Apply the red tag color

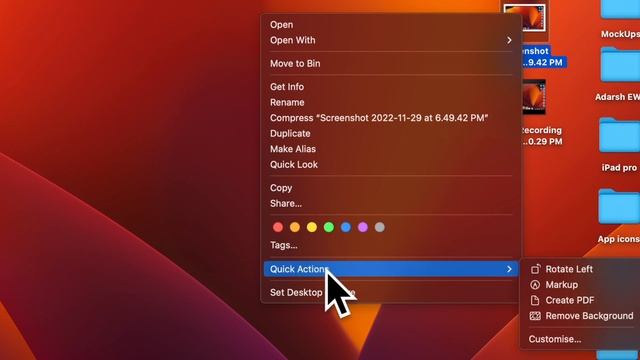[278, 227]
